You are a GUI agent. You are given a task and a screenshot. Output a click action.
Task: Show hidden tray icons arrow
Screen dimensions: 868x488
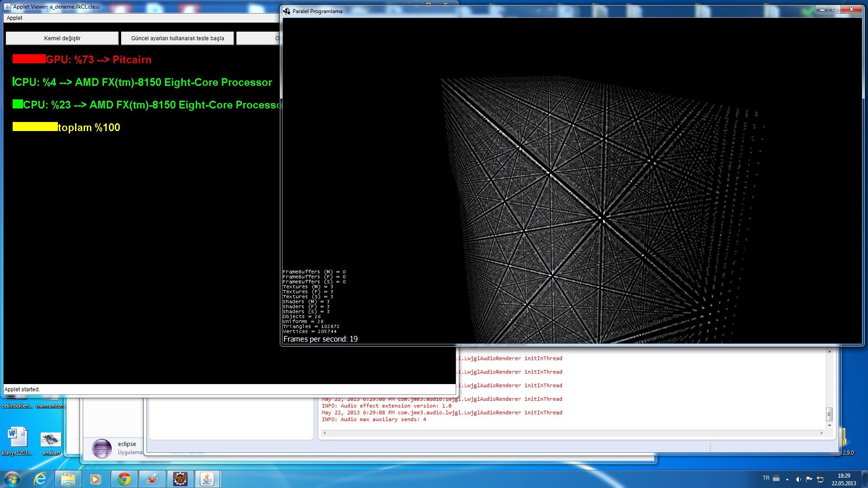787,479
